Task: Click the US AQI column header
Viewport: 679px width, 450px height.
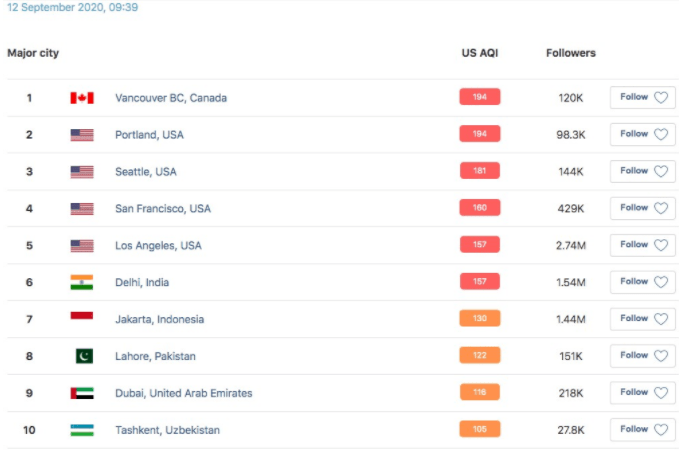Action: pos(480,53)
